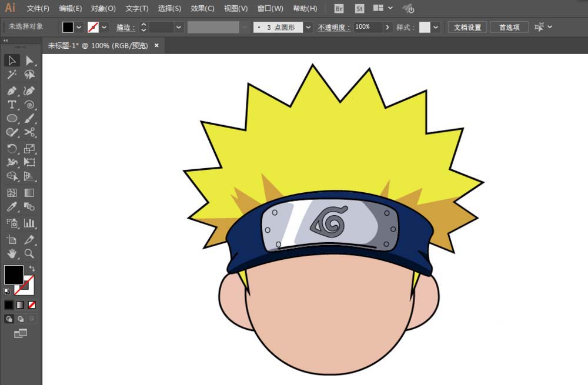Adjust stroke weight stepper arrows
The width and height of the screenshot is (588, 385).
[143, 27]
